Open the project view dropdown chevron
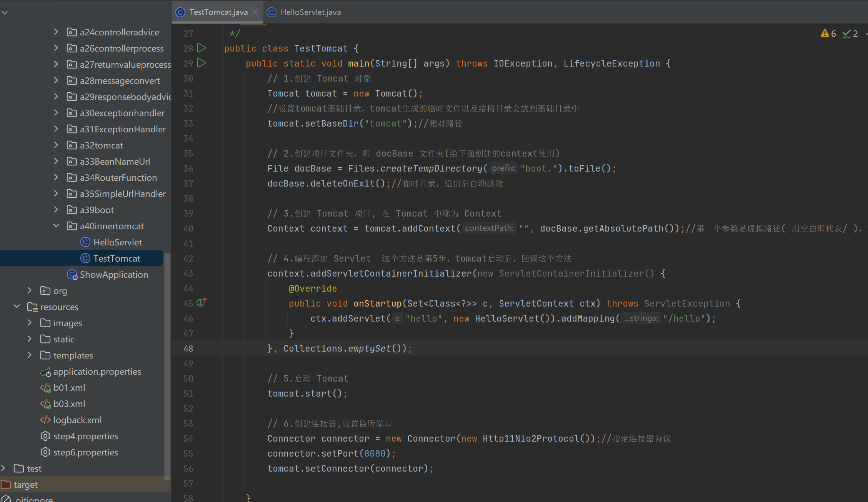Image resolution: width=868 pixels, height=502 pixels. pos(5,12)
